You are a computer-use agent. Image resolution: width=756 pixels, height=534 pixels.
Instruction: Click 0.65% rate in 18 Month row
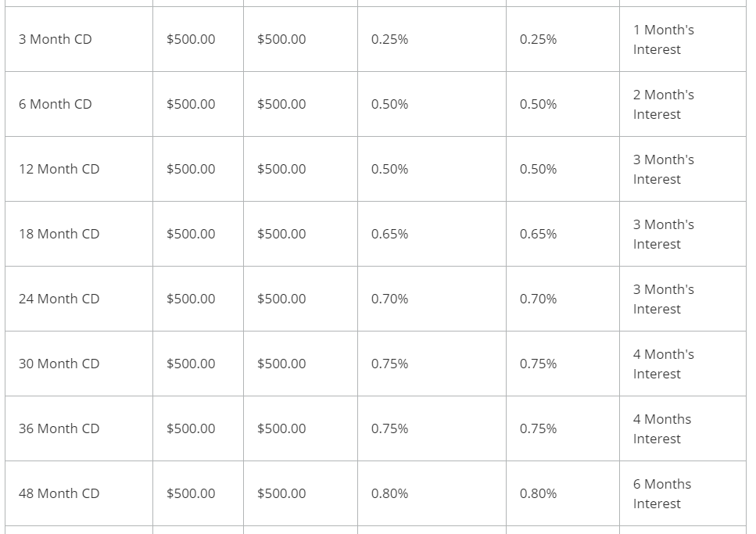point(389,234)
